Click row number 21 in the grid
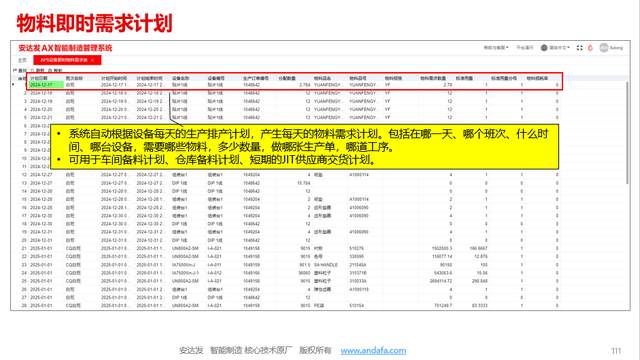This screenshot has height=360, width=640. click(x=24, y=249)
